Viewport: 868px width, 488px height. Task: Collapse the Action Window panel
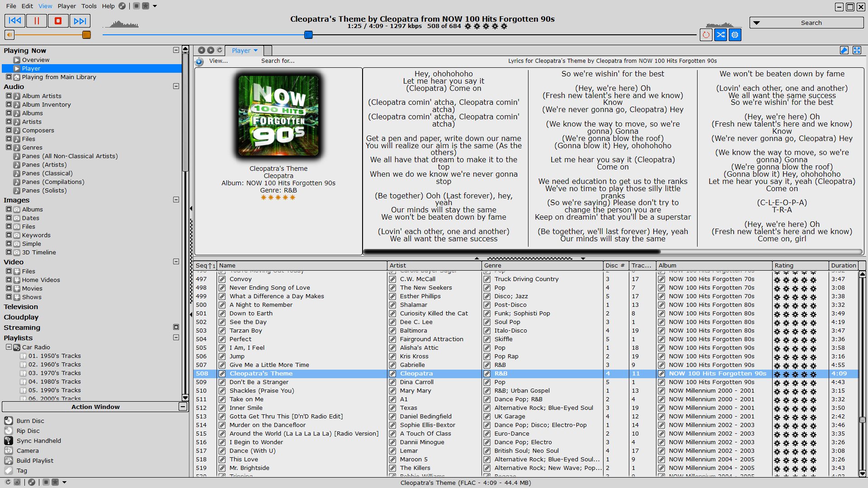(183, 407)
